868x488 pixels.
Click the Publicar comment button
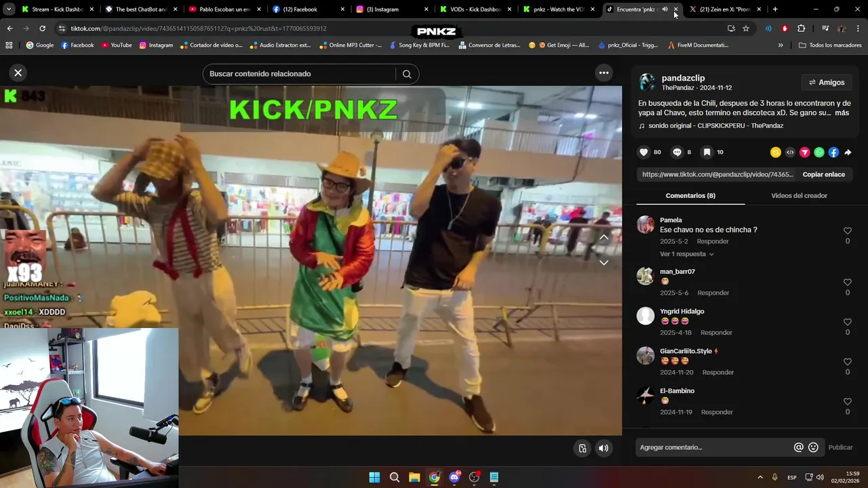pos(840,447)
